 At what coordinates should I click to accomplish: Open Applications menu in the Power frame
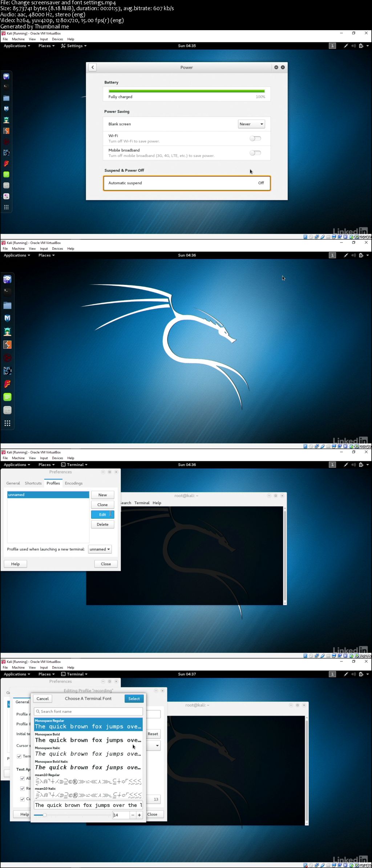tap(17, 46)
